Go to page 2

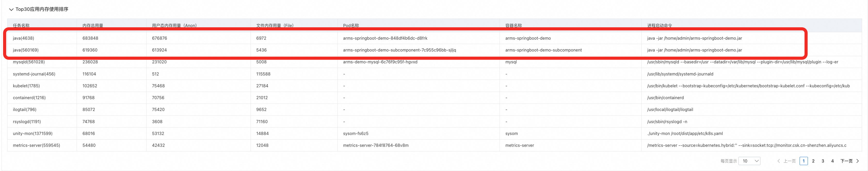[x=813, y=161]
